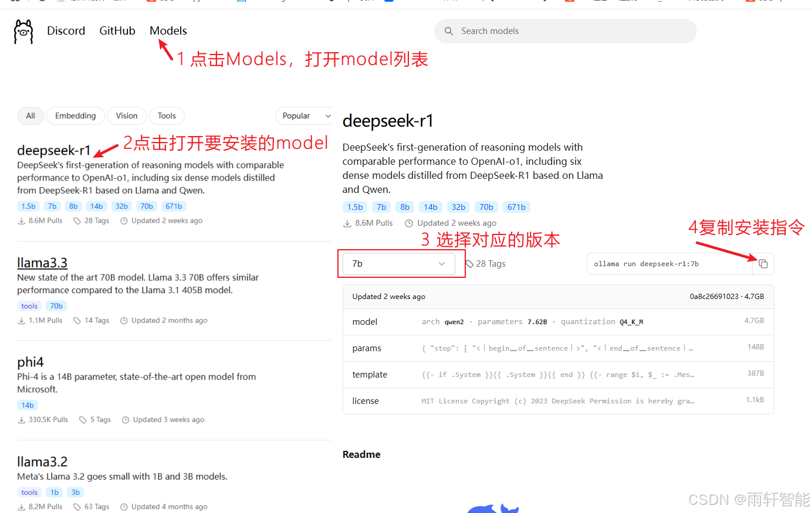Viewport: 812px width, 513px height.
Task: Open the template file row
Action: pyautogui.click(x=558, y=374)
